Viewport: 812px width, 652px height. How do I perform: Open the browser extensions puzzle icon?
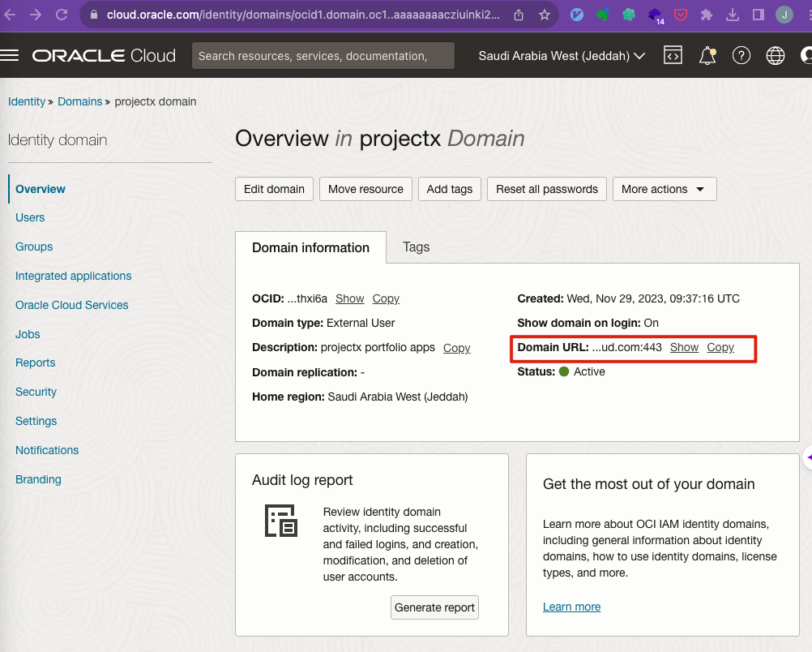pos(707,15)
